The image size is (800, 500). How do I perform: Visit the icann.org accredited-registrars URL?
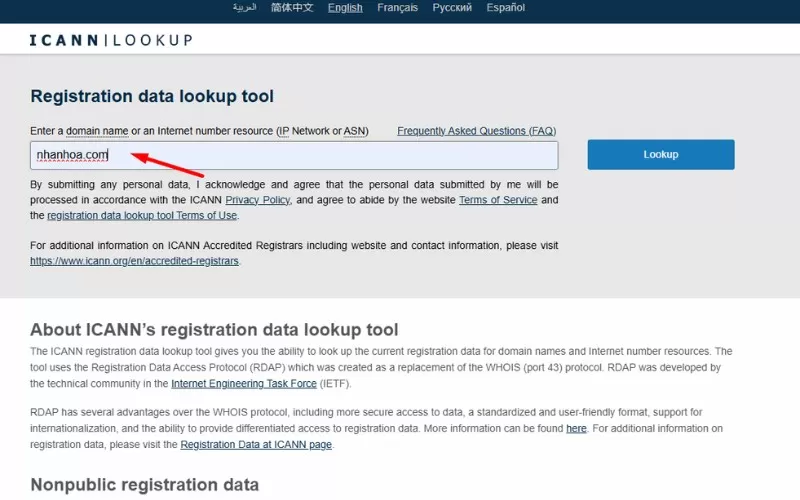[x=135, y=261]
